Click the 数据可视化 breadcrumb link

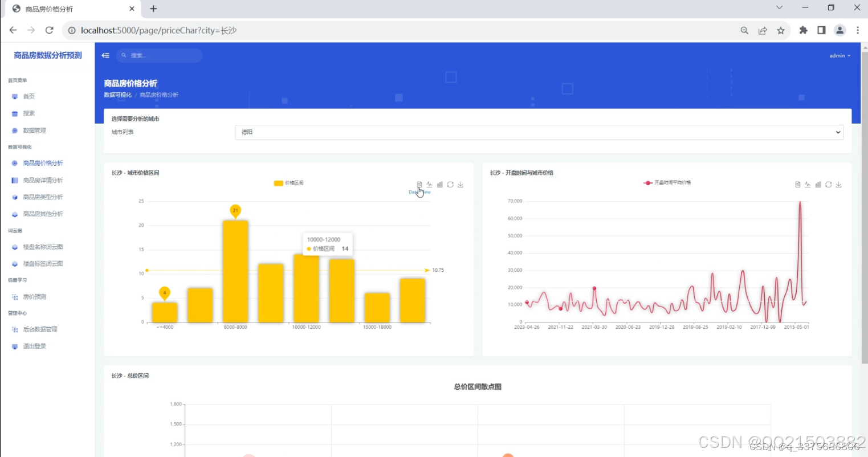click(x=117, y=95)
